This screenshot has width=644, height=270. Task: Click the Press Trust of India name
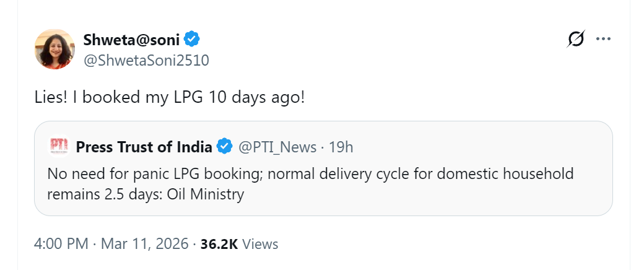click(144, 147)
